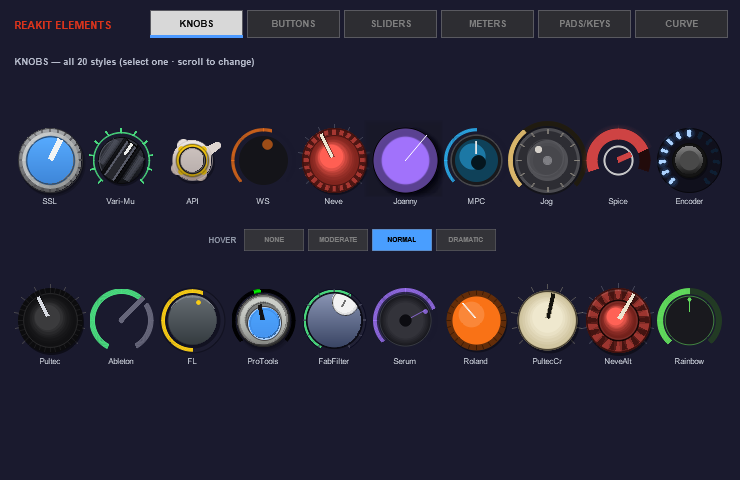Screen dimensions: 740x480
Task: Select the Ableton green arc knob
Action: pos(121,320)
